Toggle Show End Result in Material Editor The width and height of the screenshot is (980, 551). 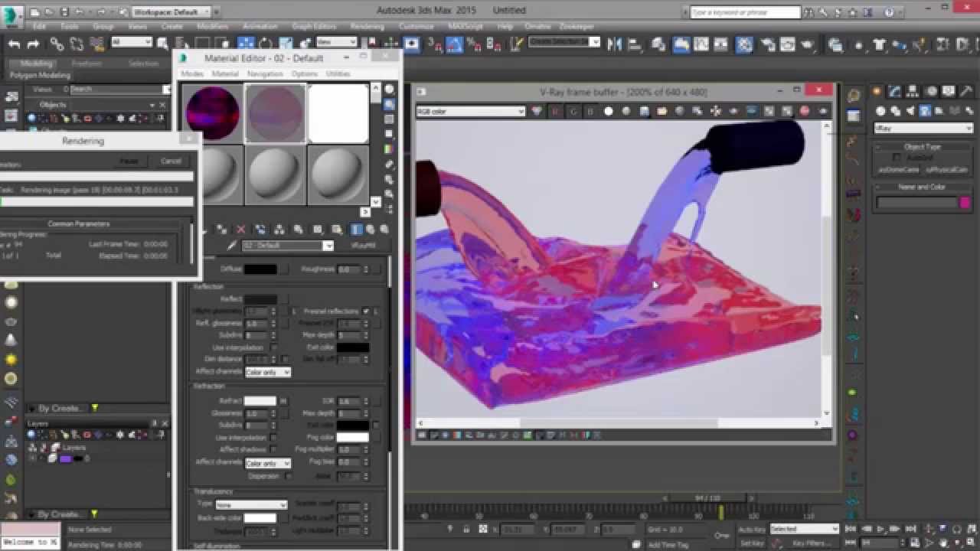pos(357,229)
